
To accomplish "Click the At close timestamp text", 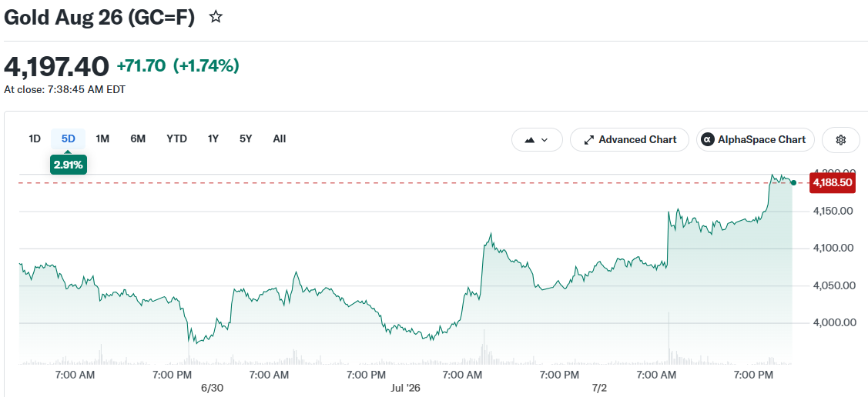I will pos(65,89).
